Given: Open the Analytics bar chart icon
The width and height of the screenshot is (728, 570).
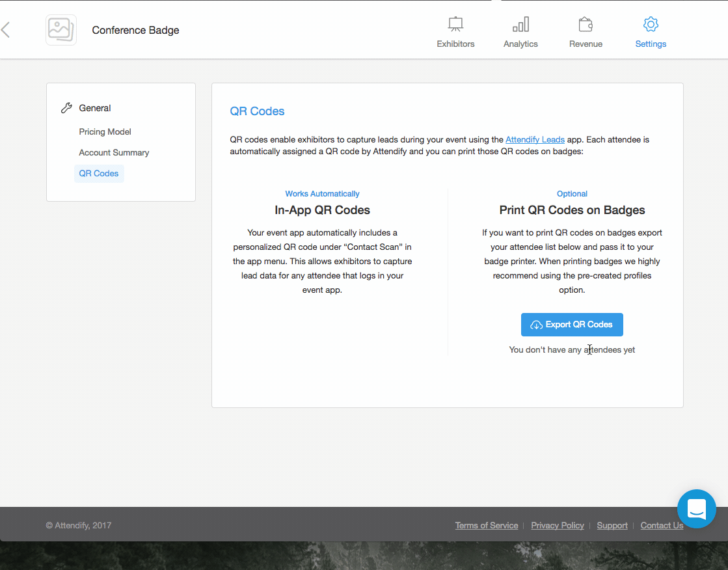Looking at the screenshot, I should point(520,24).
